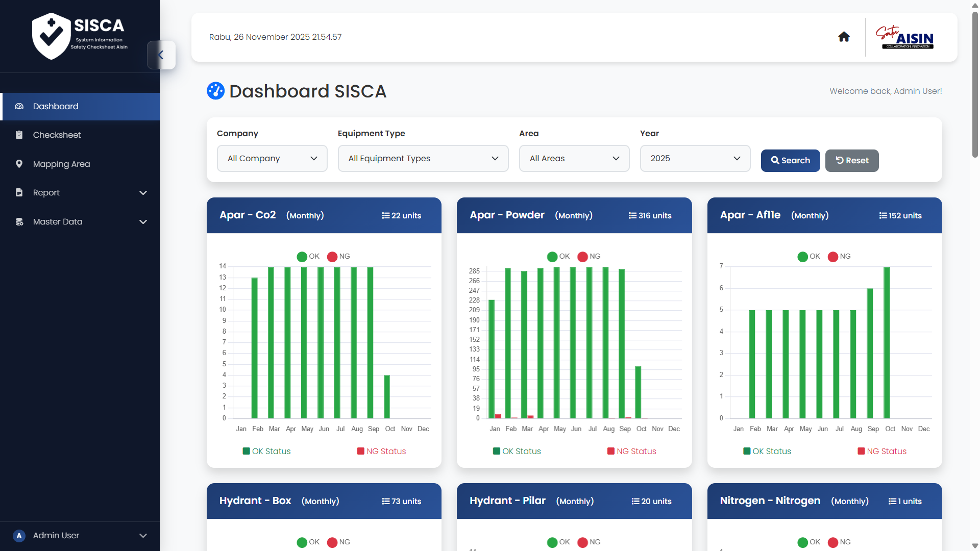
Task: Open the Admin User account menu
Action: tap(80, 536)
